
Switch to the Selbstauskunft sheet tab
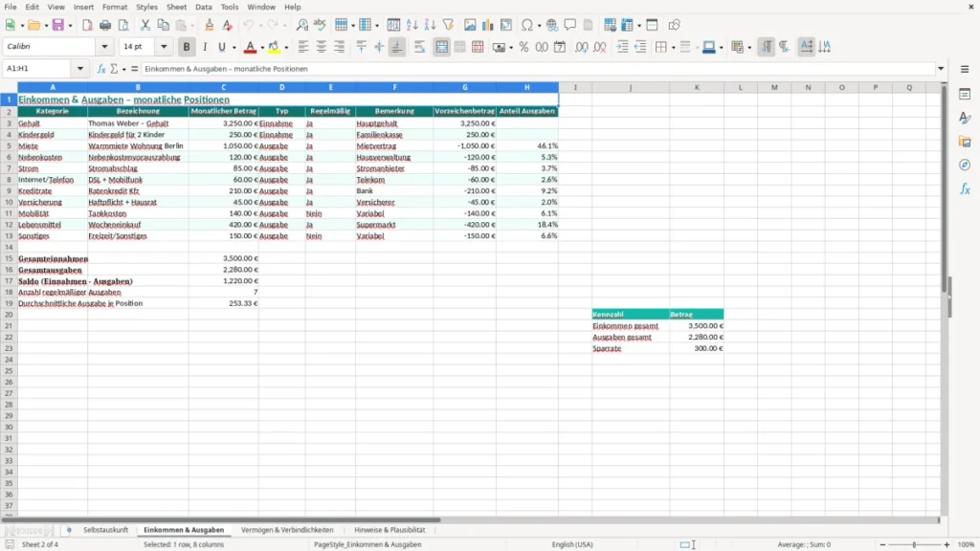tap(105, 530)
